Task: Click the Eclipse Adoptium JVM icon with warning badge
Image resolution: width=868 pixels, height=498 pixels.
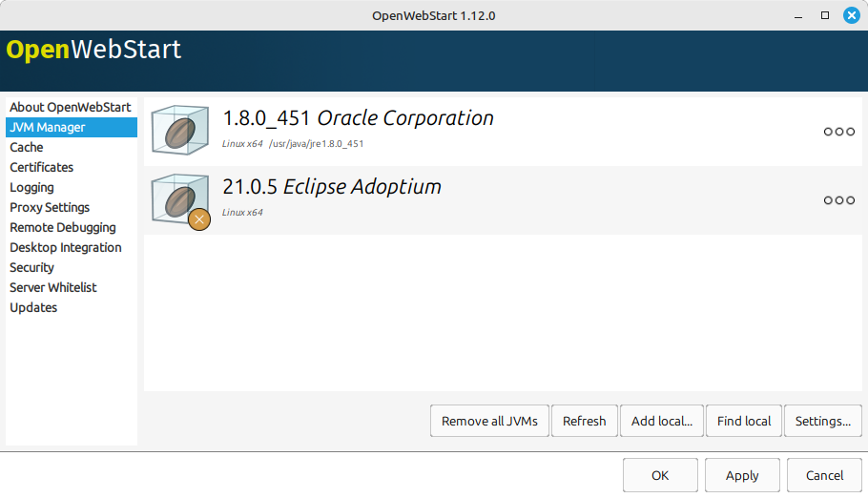Action: tap(180, 201)
